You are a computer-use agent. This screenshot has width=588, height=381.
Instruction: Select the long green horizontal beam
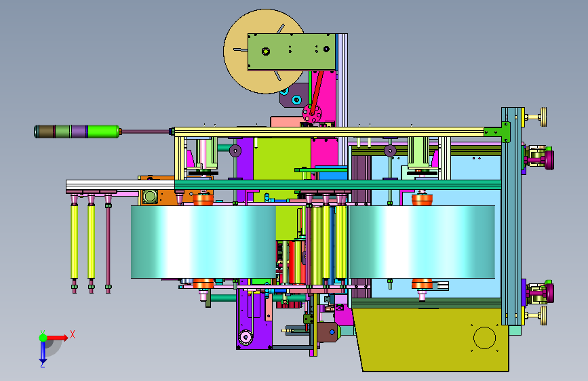click(x=338, y=184)
